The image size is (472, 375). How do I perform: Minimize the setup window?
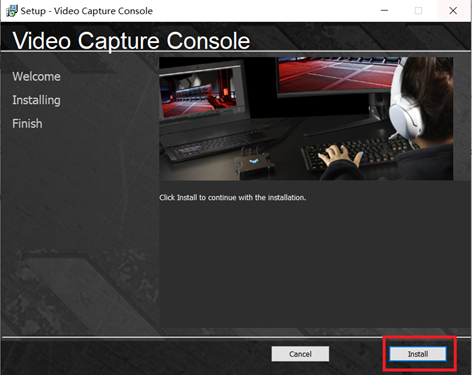(384, 11)
